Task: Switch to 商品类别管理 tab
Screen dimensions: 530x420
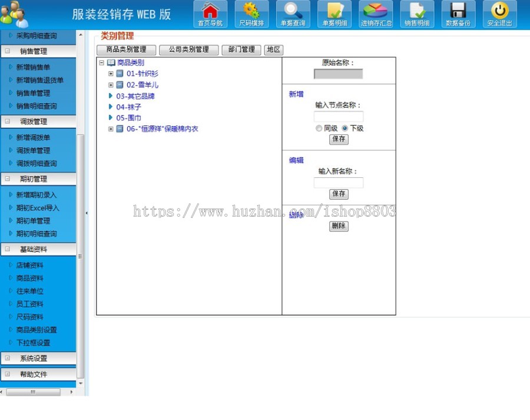Action: 126,49
